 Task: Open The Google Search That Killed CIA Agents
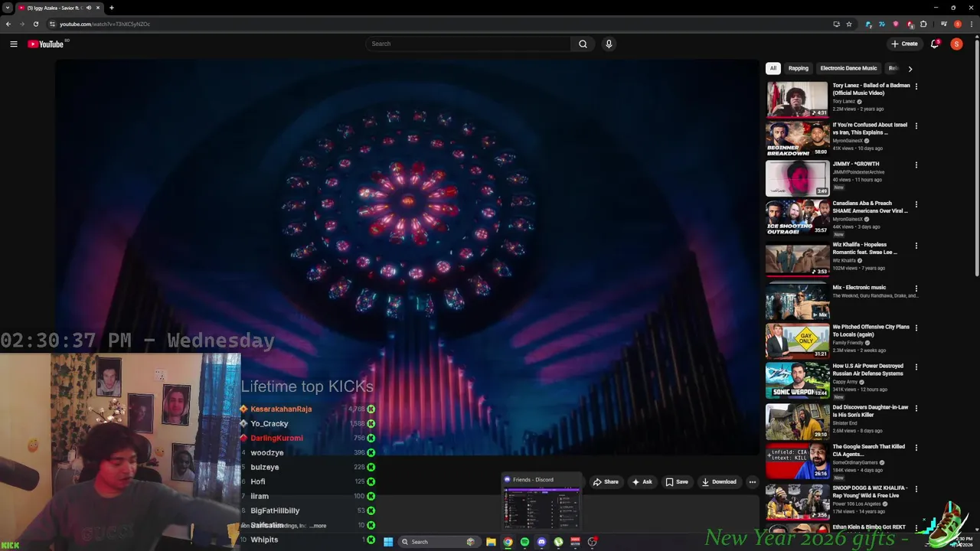click(868, 450)
